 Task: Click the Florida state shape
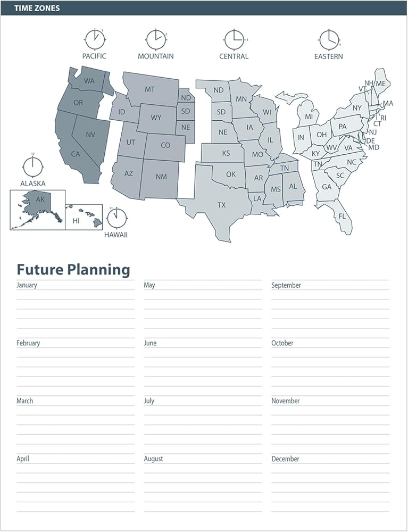point(342,218)
